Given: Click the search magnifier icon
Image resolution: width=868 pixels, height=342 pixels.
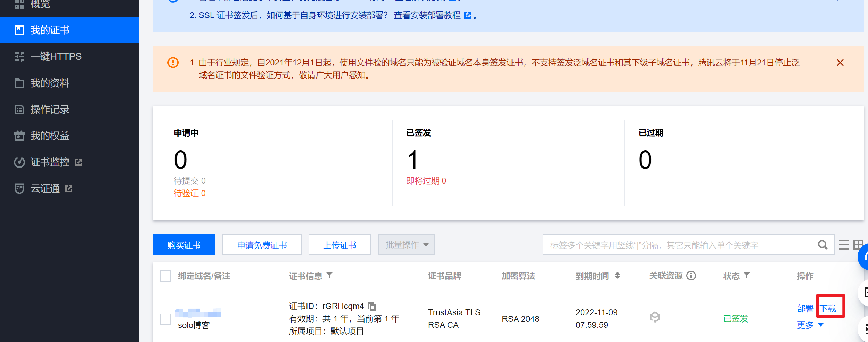Looking at the screenshot, I should [822, 245].
